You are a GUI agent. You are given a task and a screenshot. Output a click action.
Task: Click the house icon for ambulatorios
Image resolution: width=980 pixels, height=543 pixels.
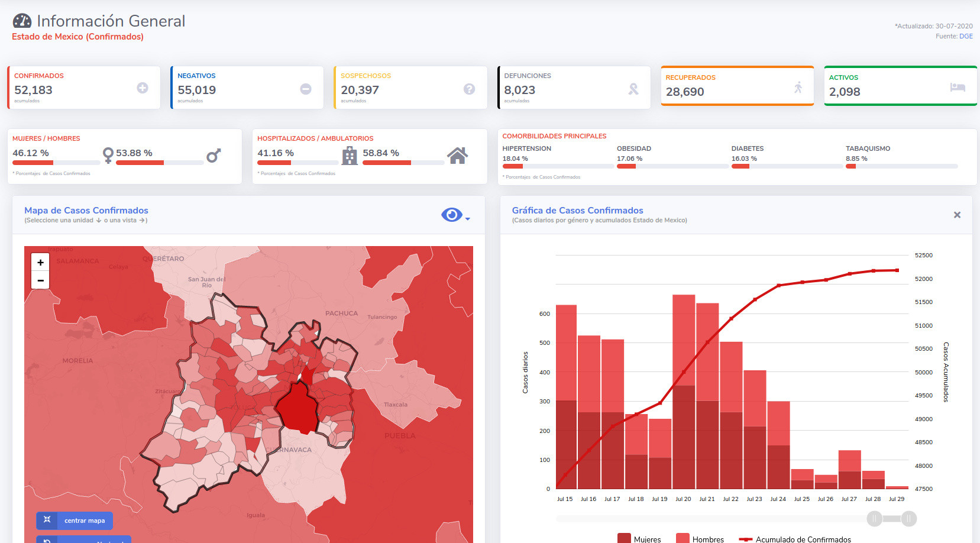click(x=457, y=156)
